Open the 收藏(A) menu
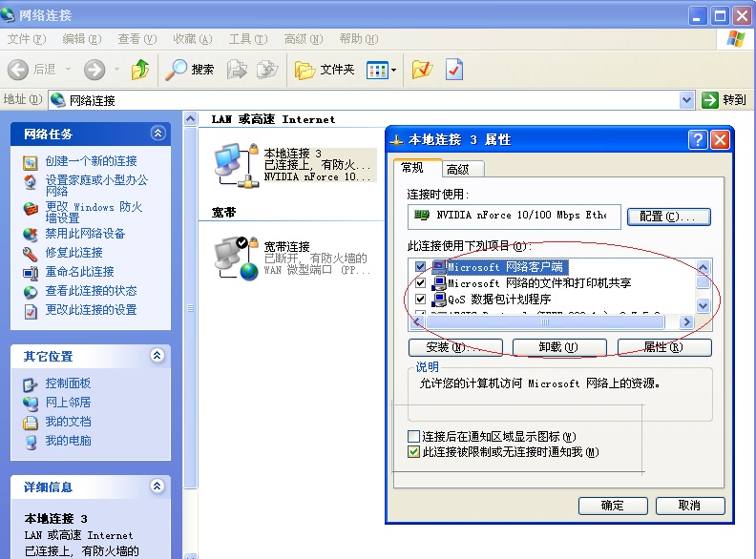The image size is (756, 559). click(x=193, y=39)
